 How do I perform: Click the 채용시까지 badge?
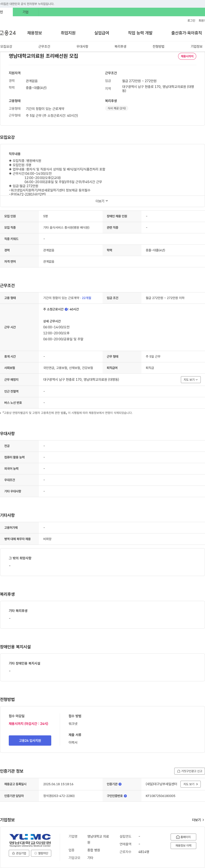tap(187, 56)
